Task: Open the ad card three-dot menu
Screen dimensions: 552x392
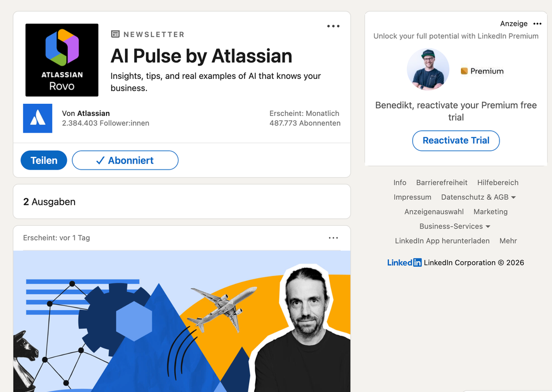Action: pyautogui.click(x=537, y=24)
